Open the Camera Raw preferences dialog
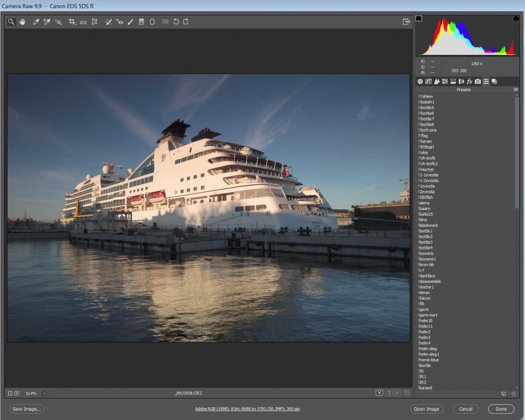This screenshot has height=420, width=525. (x=165, y=22)
